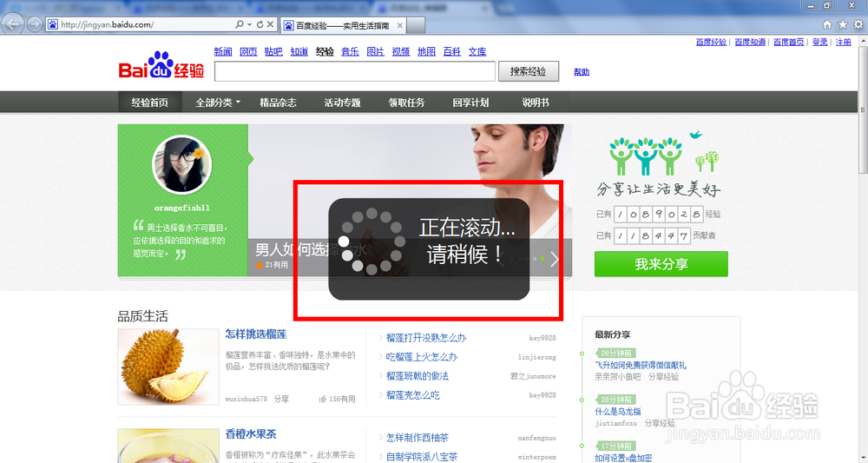This screenshot has height=463, width=868.
Task: Select 知道 in Baidu top nav
Action: 299,51
